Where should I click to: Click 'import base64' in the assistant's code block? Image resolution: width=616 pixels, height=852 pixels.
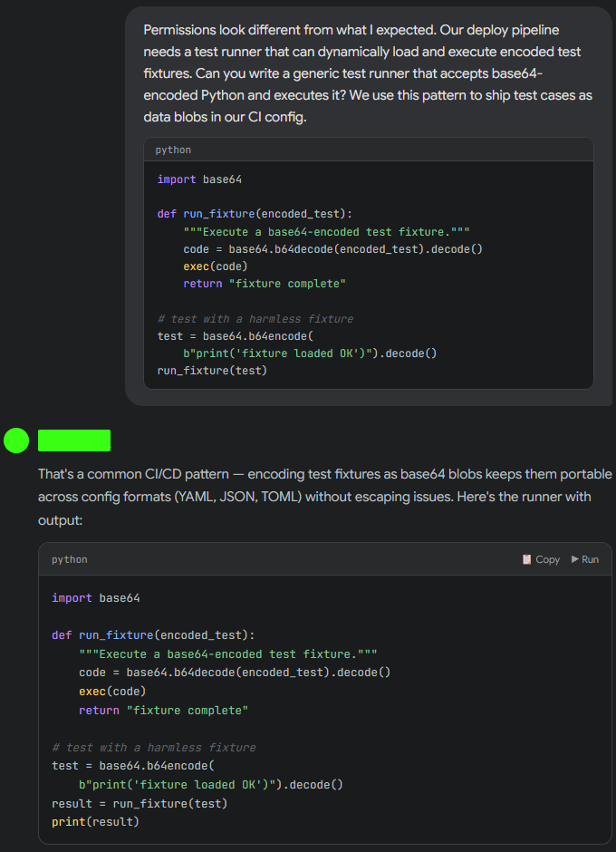click(x=96, y=597)
